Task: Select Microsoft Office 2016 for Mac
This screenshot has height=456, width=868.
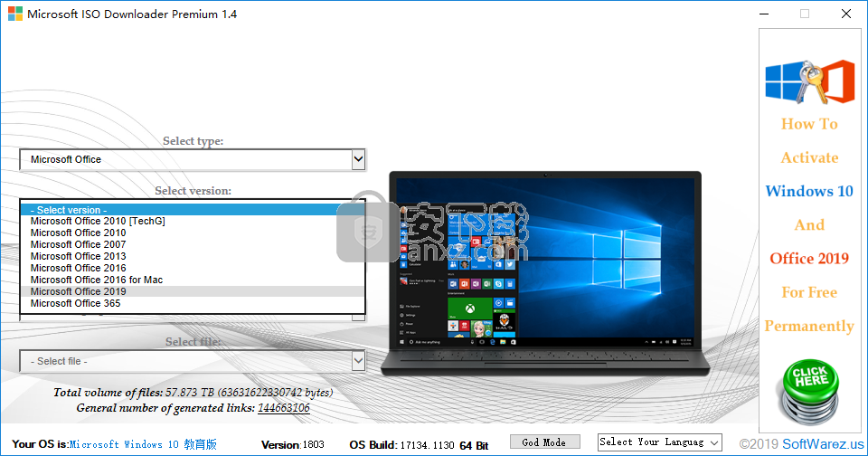Action: [192, 280]
